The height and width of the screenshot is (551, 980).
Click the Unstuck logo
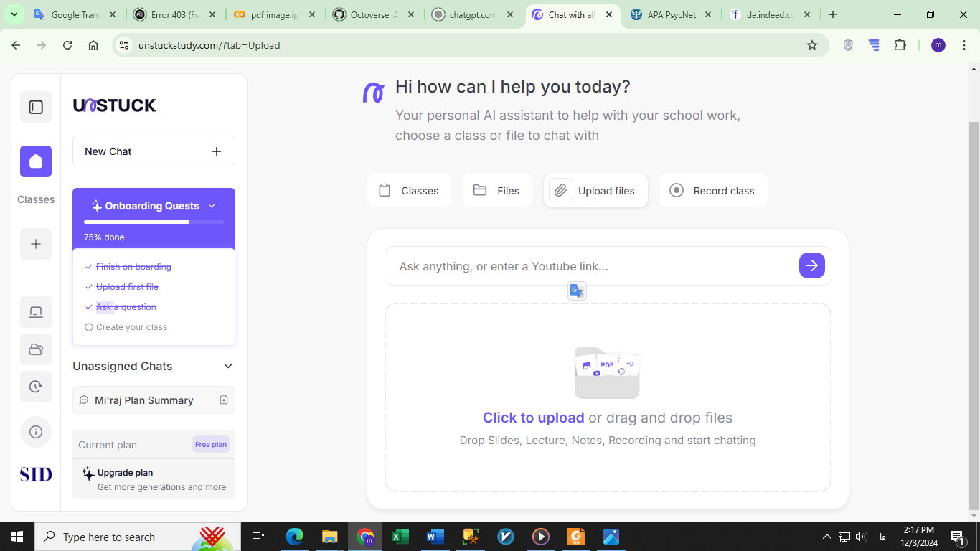click(x=115, y=105)
